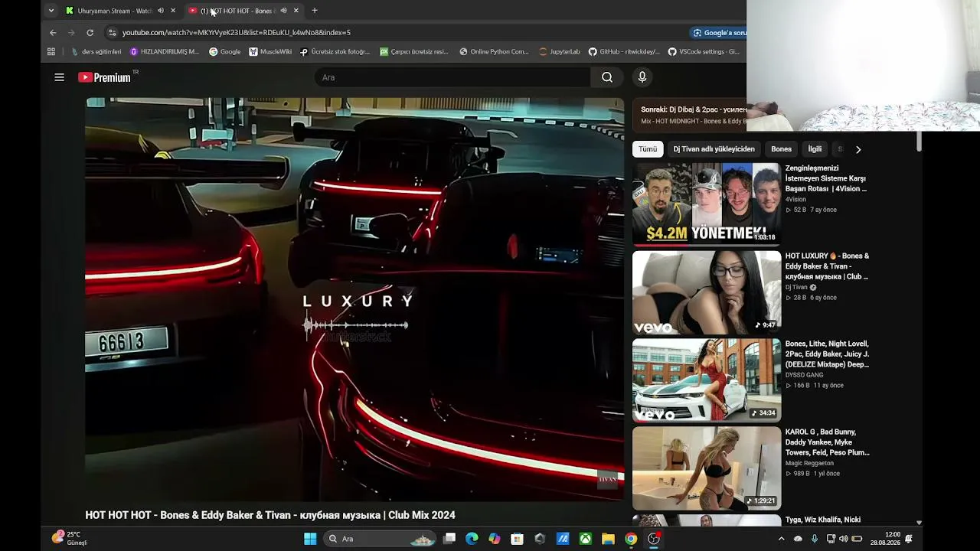Switch to Google Chrome on the taskbar
980x551 pixels.
tap(631, 539)
